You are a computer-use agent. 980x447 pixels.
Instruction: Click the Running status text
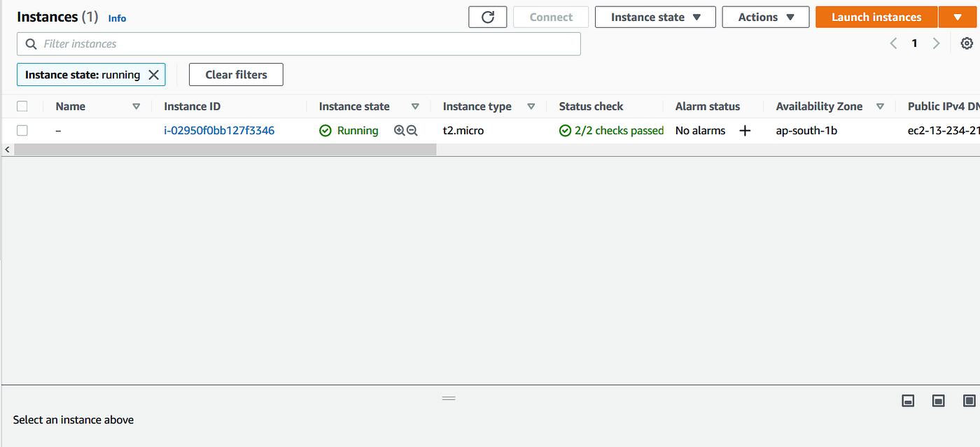coord(358,130)
